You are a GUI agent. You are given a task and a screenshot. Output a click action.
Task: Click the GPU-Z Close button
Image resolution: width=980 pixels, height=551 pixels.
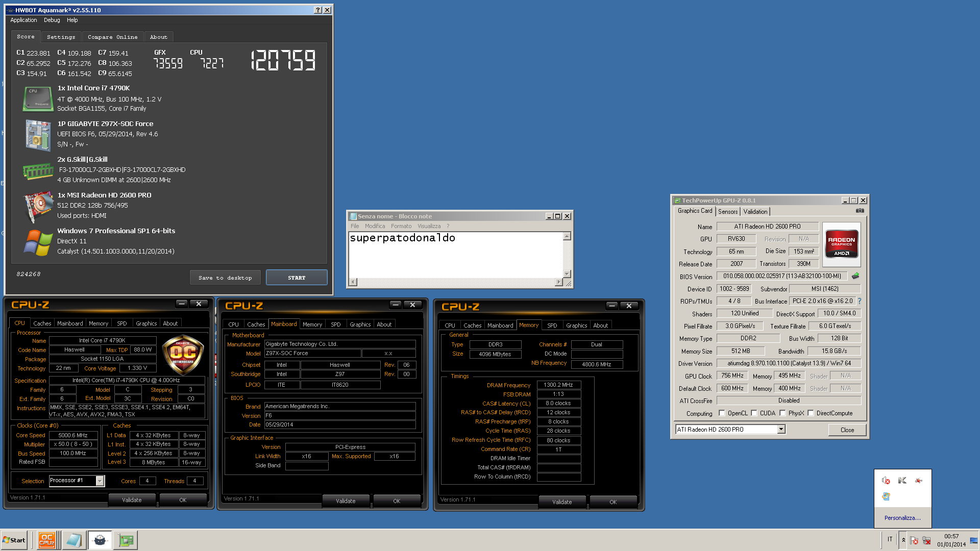pos(847,430)
